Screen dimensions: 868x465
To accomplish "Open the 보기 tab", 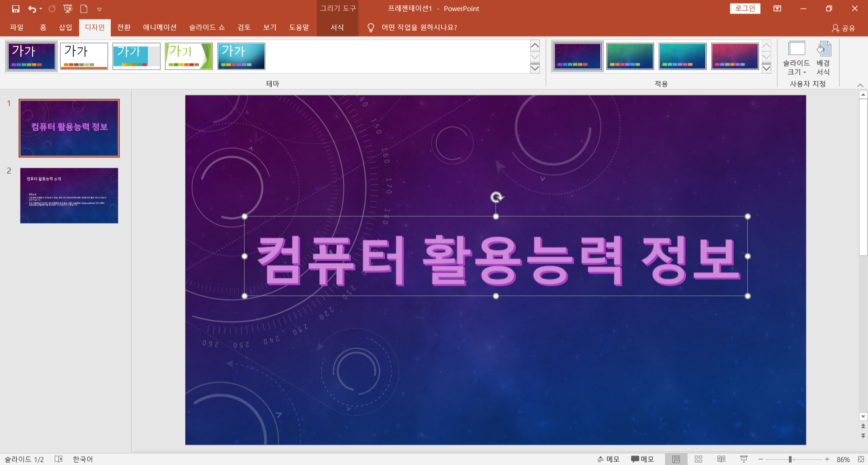I will coord(270,28).
